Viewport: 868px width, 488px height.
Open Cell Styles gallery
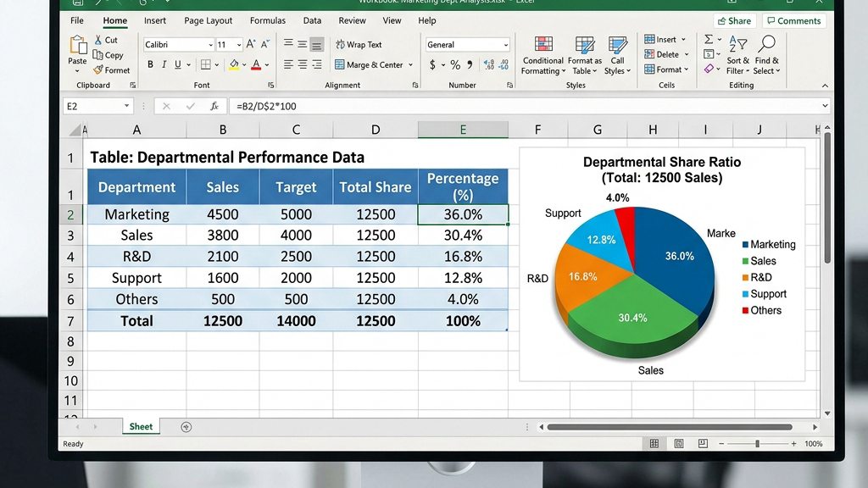617,55
